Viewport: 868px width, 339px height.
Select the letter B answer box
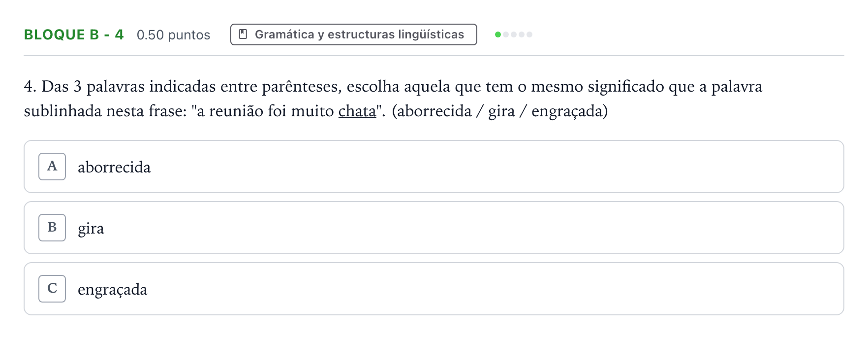pos(52,228)
